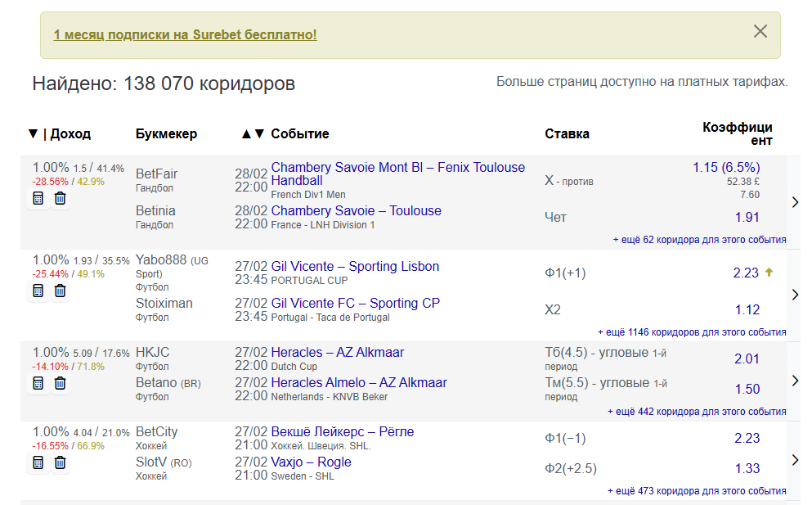Show 1146 more corridors for Gil Vicente event
The height and width of the screenshot is (505, 812).
pyautogui.click(x=692, y=331)
